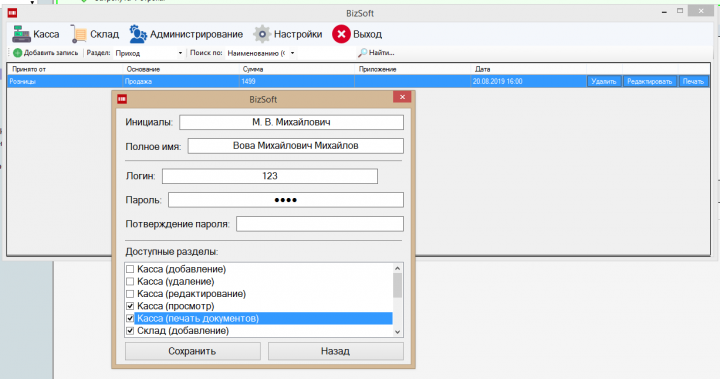This screenshot has width=720, height=379.
Task: Click the Дата column header
Action: tap(529, 69)
